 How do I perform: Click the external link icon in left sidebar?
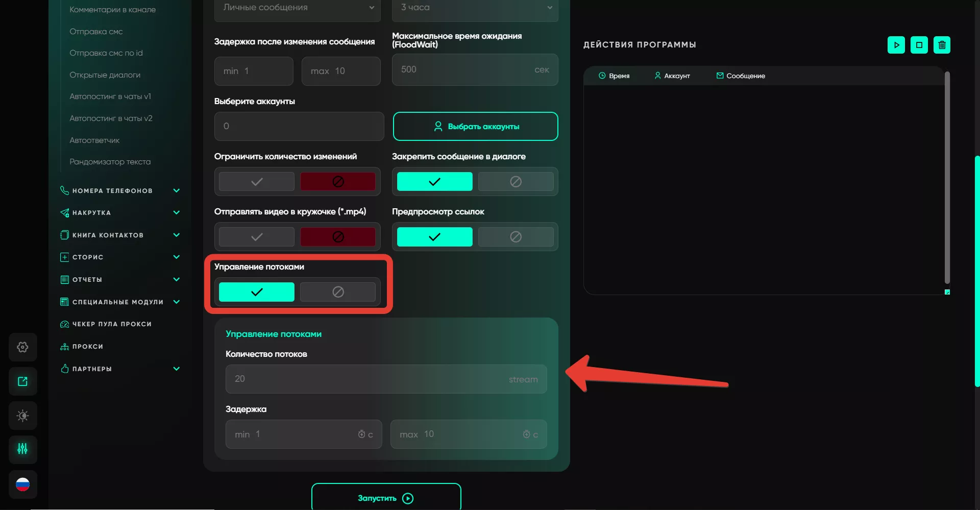tap(22, 381)
